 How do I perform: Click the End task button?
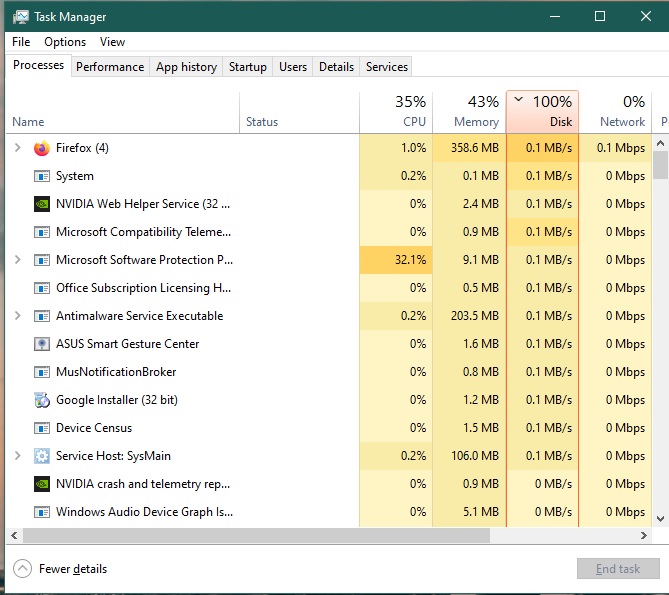[x=618, y=569]
